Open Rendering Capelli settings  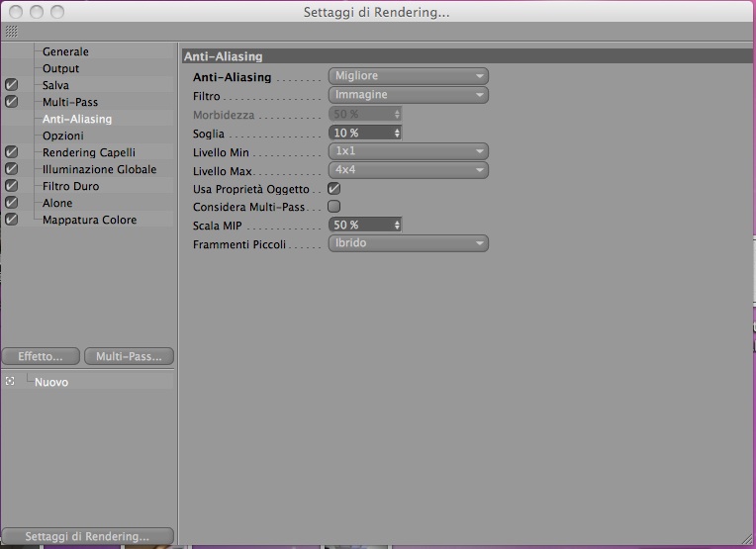(89, 152)
